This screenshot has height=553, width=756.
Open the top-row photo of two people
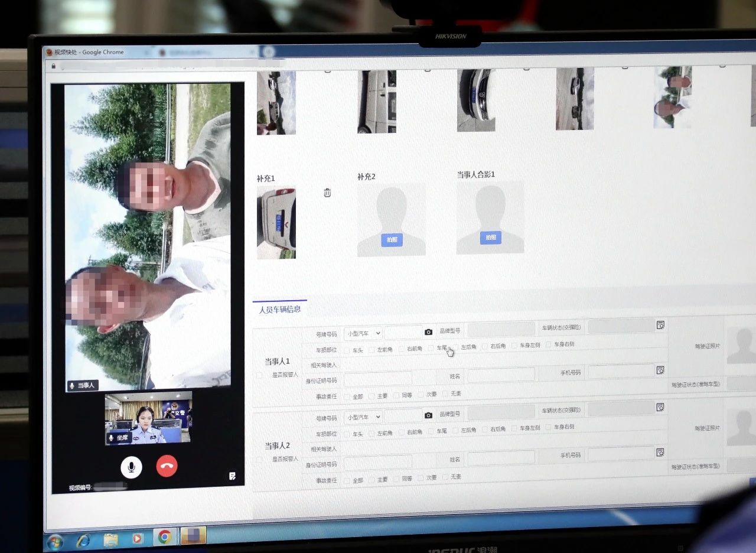click(673, 97)
